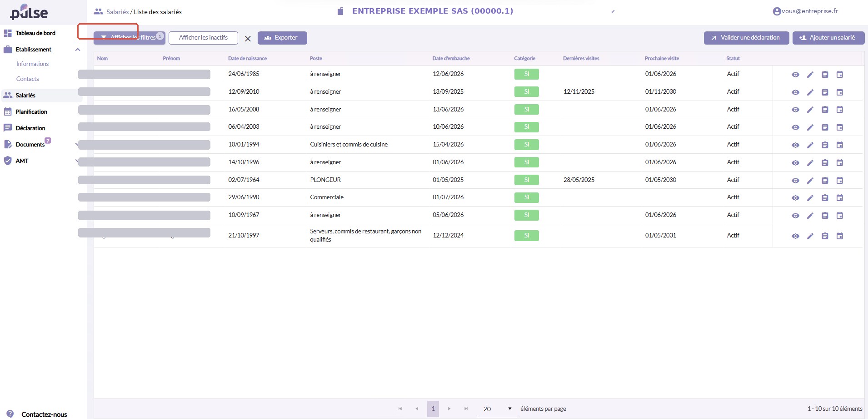Edit the employee born 14/10/1996
Image resolution: width=868 pixels, height=419 pixels.
pyautogui.click(x=810, y=163)
